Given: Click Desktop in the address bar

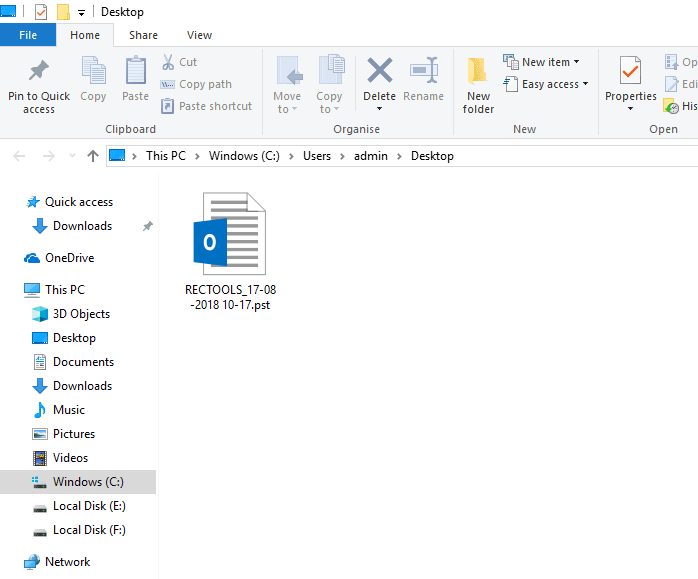Looking at the screenshot, I should point(432,156).
